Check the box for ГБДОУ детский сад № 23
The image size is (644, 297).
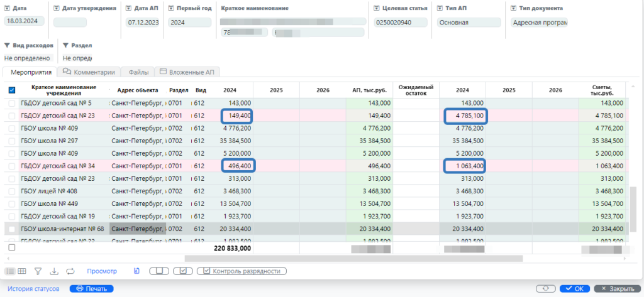pos(11,116)
